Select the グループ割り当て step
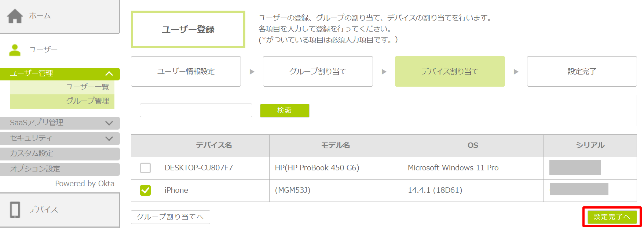The height and width of the screenshot is (228, 644). coord(318,72)
